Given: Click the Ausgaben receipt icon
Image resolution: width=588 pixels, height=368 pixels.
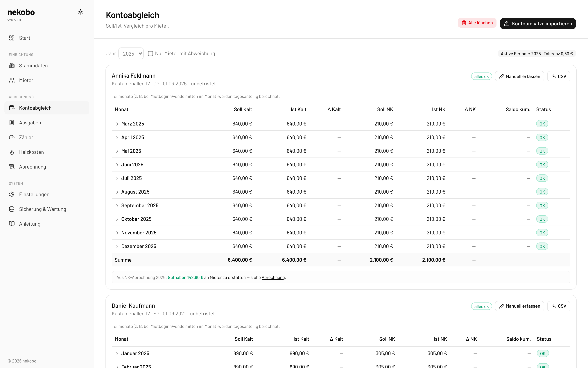Looking at the screenshot, I should (x=12, y=123).
